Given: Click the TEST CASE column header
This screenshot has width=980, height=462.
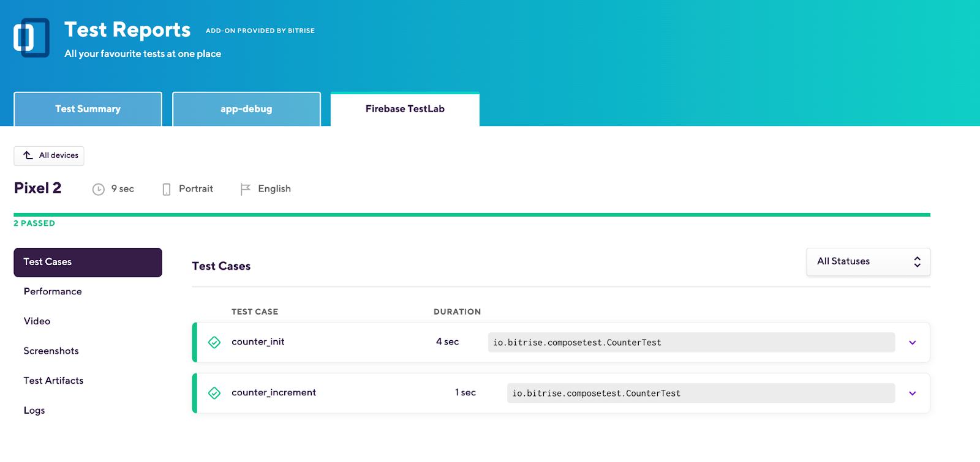Looking at the screenshot, I should [255, 312].
